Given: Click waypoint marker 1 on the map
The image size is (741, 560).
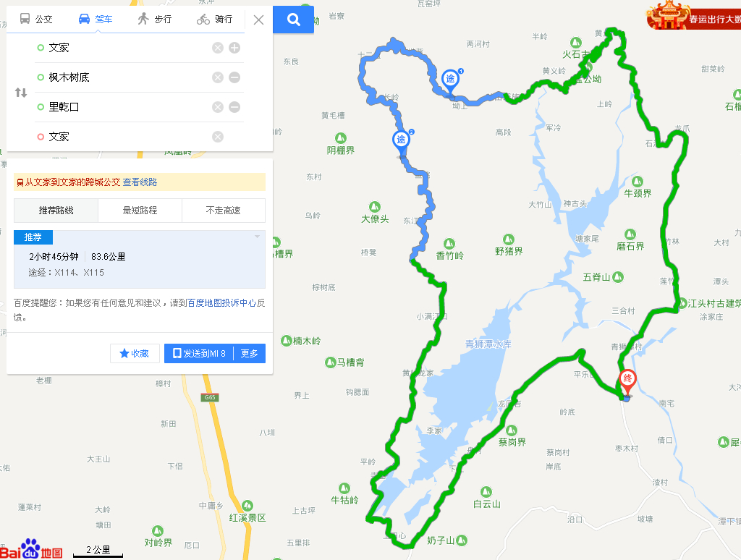Looking at the screenshot, I should [450, 80].
